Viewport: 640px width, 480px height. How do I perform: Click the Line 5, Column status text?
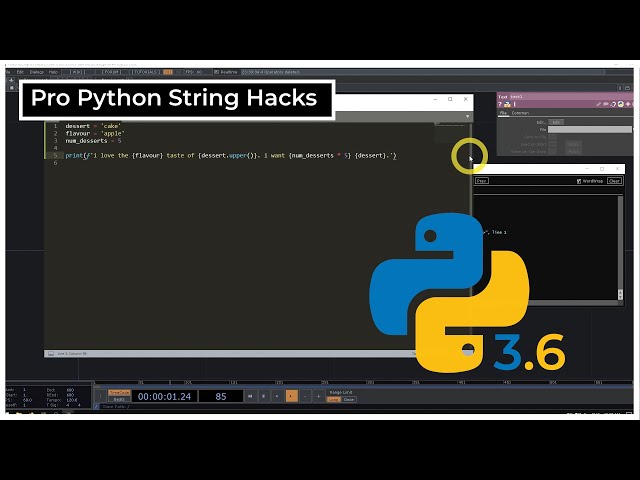(72, 353)
